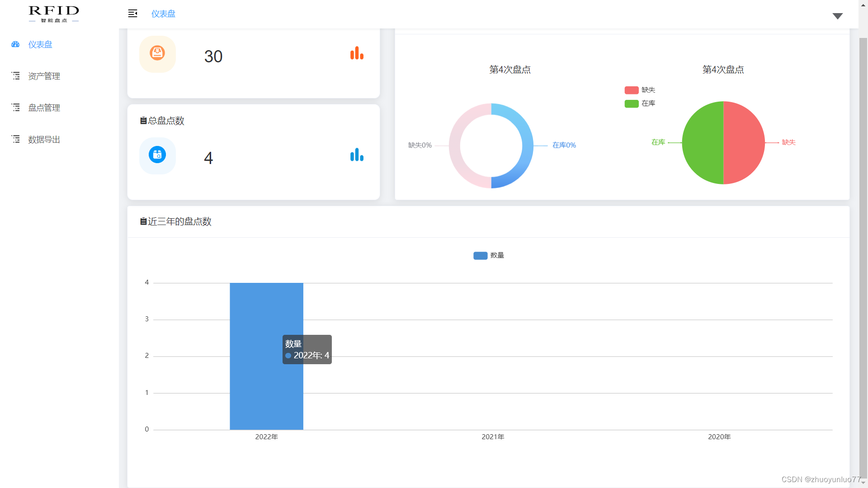
Task: Click the orange bar chart icon
Action: (x=357, y=53)
